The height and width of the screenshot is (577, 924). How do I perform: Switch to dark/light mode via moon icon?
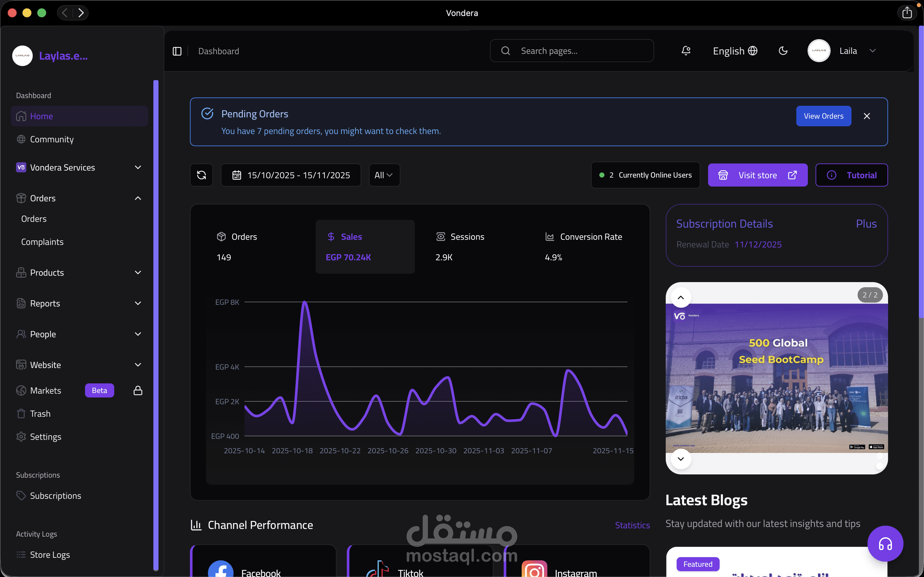click(x=783, y=51)
